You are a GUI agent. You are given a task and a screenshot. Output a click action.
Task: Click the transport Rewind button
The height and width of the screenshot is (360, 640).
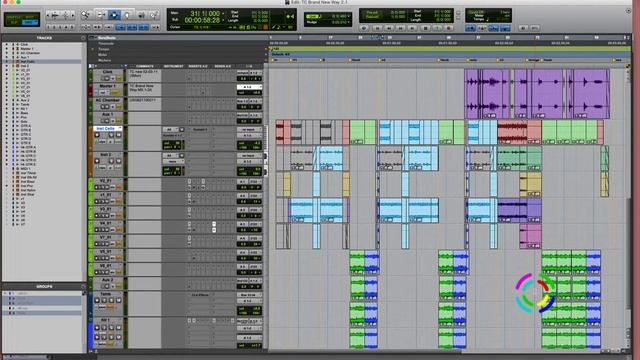389,28
